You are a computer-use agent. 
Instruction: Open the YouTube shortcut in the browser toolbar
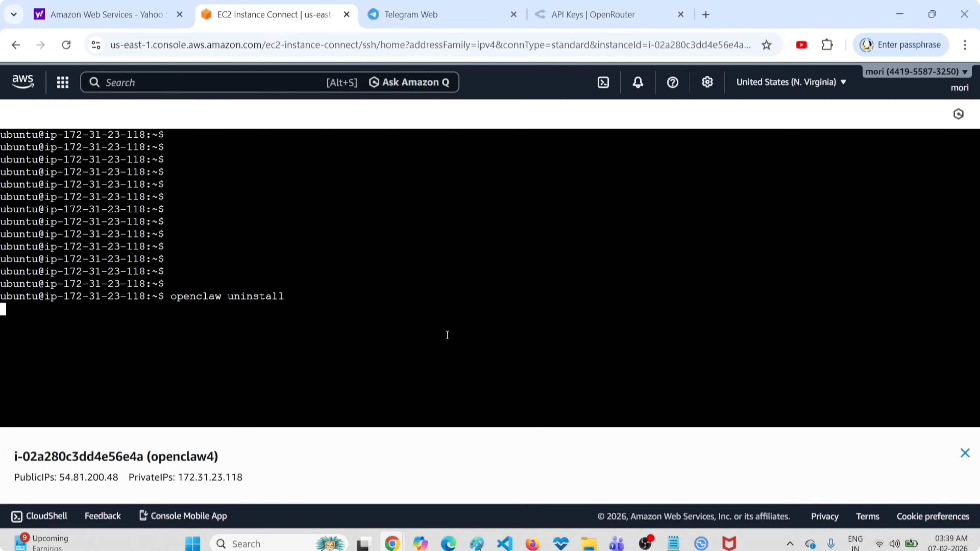pos(802,44)
